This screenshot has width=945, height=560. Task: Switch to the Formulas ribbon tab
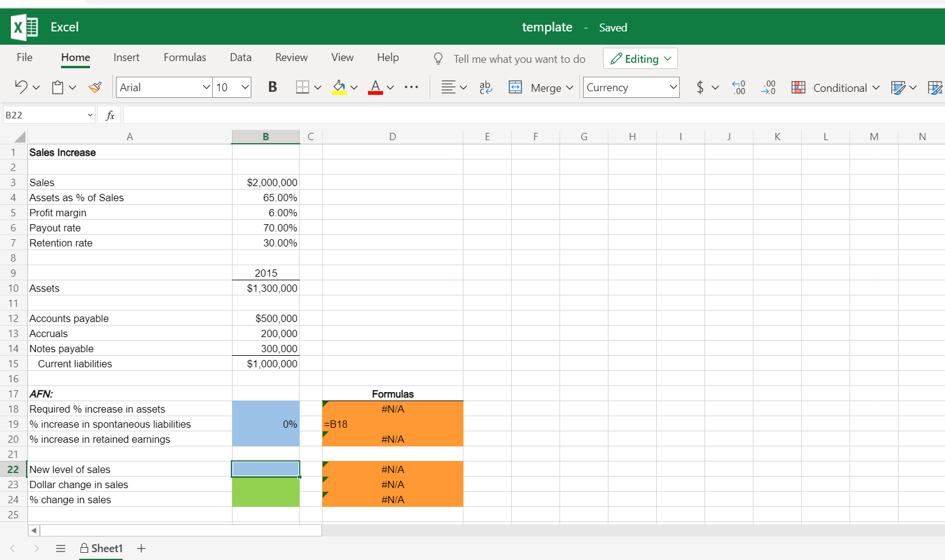click(185, 57)
